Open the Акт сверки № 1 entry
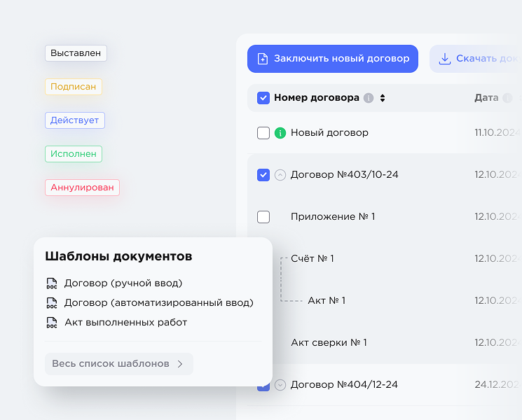 [329, 342]
